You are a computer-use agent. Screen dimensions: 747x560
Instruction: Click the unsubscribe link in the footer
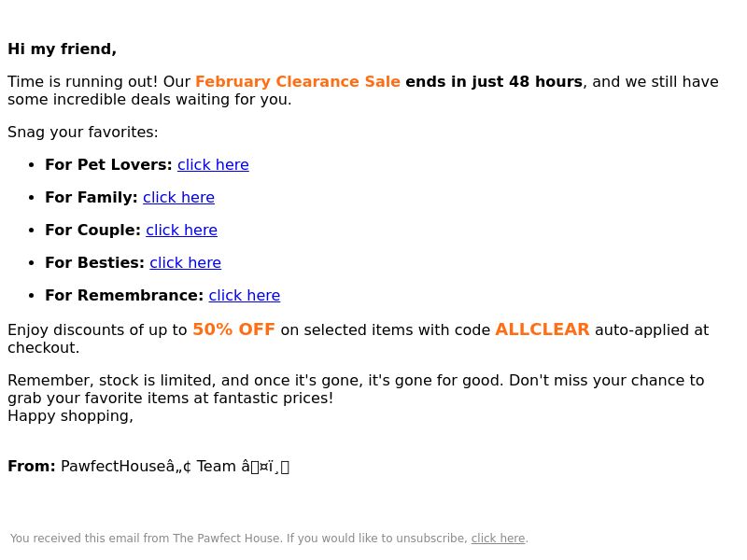pyautogui.click(x=498, y=539)
